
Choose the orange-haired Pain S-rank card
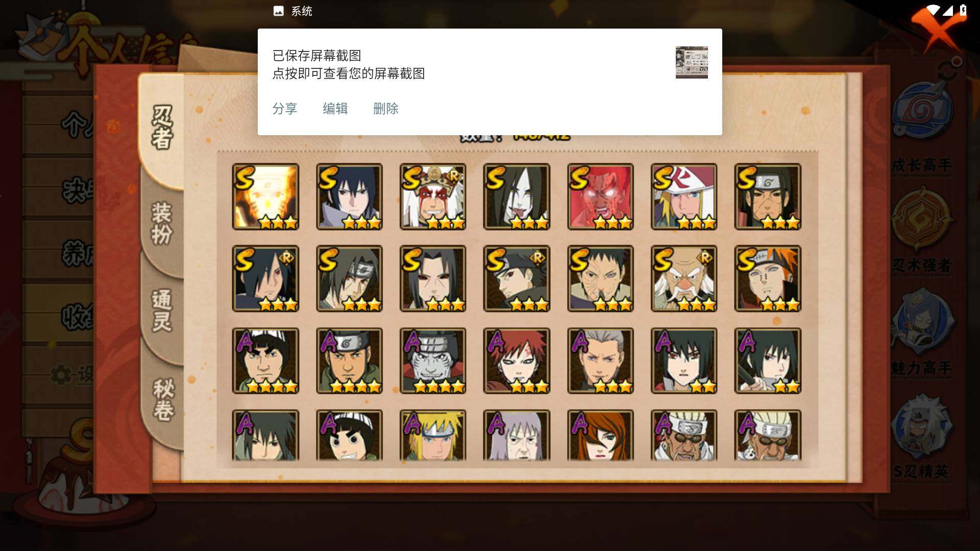(x=768, y=279)
